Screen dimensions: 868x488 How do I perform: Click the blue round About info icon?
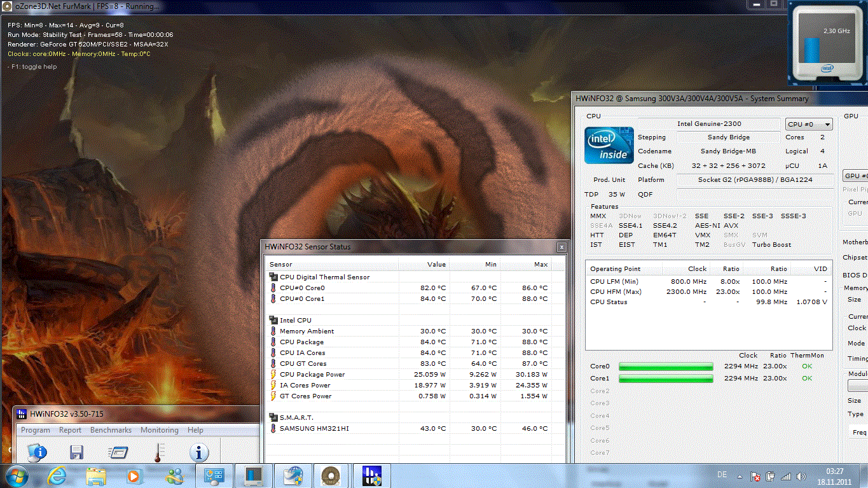coord(199,452)
